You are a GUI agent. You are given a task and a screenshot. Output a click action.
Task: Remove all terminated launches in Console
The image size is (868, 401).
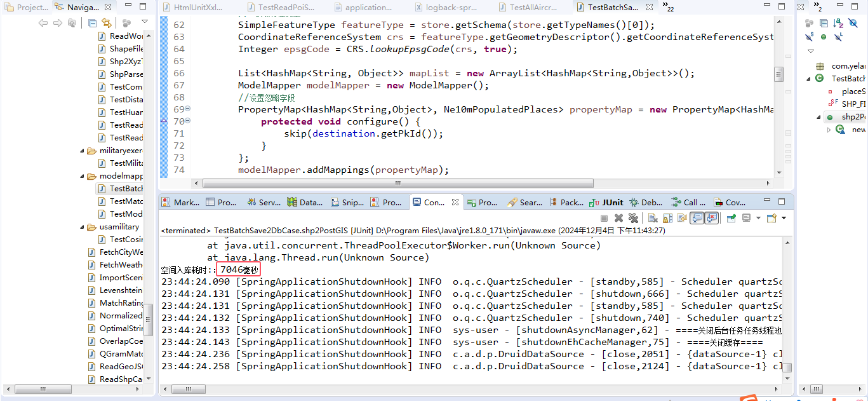coord(632,218)
